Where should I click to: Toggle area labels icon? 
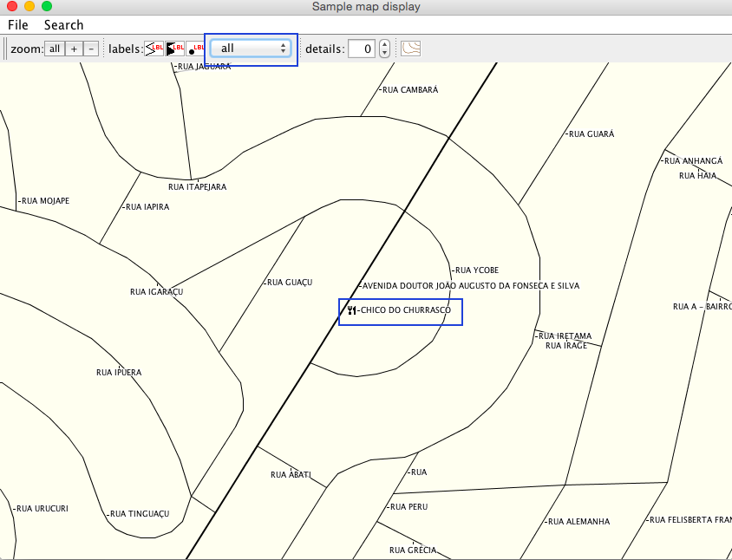pos(175,49)
